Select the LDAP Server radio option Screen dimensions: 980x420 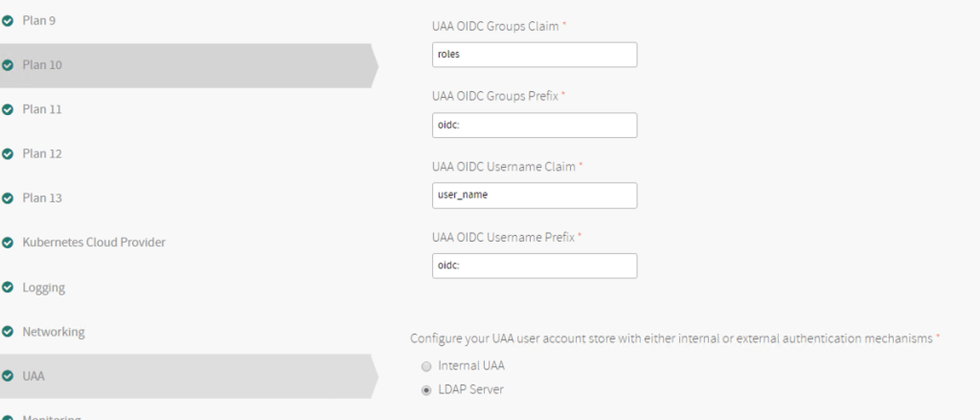coord(427,389)
